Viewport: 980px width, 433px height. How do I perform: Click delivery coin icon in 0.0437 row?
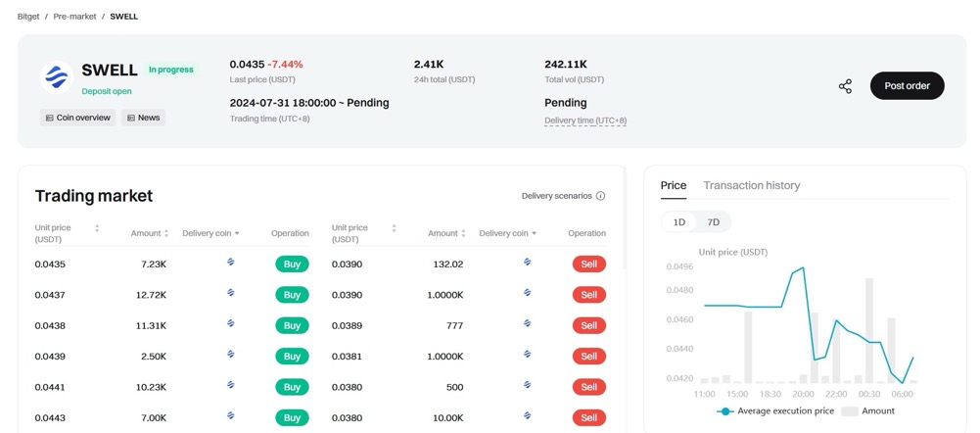click(231, 293)
